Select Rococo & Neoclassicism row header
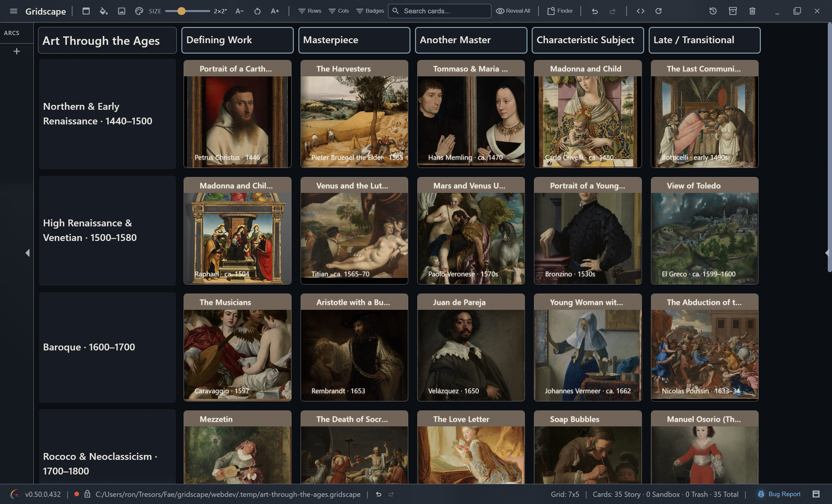 click(107, 447)
